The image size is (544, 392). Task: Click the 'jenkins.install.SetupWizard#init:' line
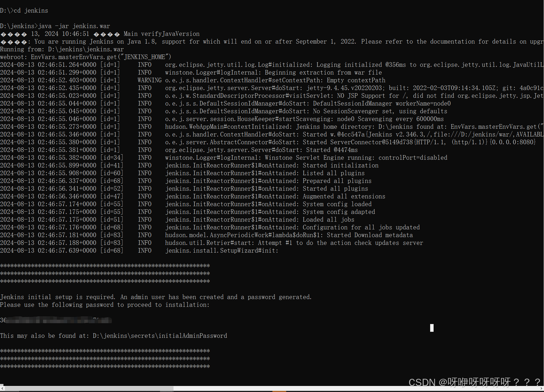point(139,250)
